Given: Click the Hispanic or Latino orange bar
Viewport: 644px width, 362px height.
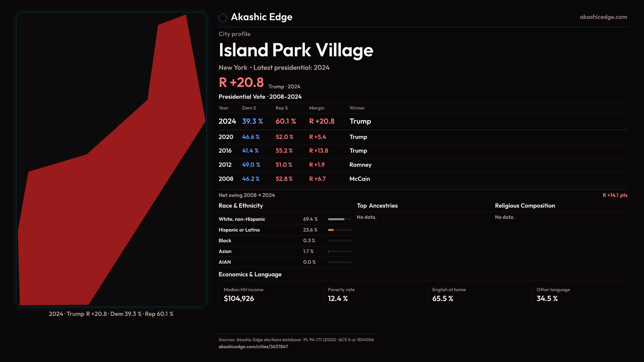Looking at the screenshot, I should coord(331,230).
